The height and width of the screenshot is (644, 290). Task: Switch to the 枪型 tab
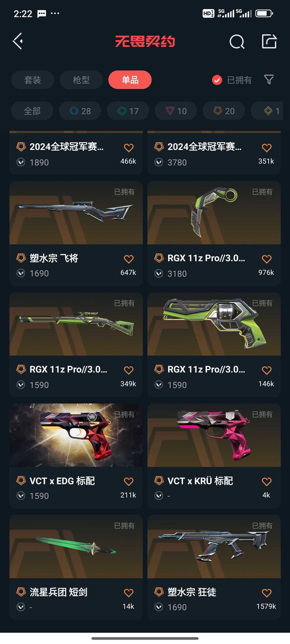point(81,80)
